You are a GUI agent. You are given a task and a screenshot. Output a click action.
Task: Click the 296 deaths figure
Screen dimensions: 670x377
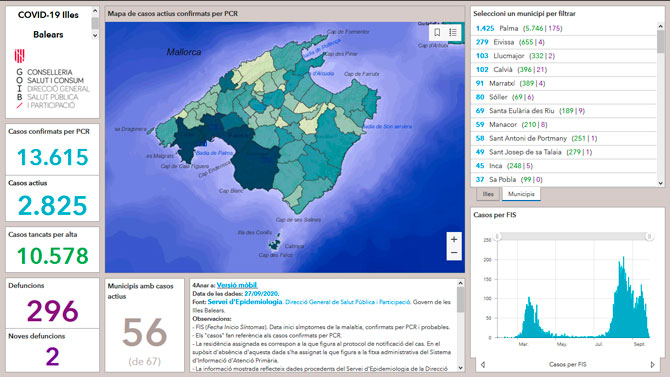(53, 311)
